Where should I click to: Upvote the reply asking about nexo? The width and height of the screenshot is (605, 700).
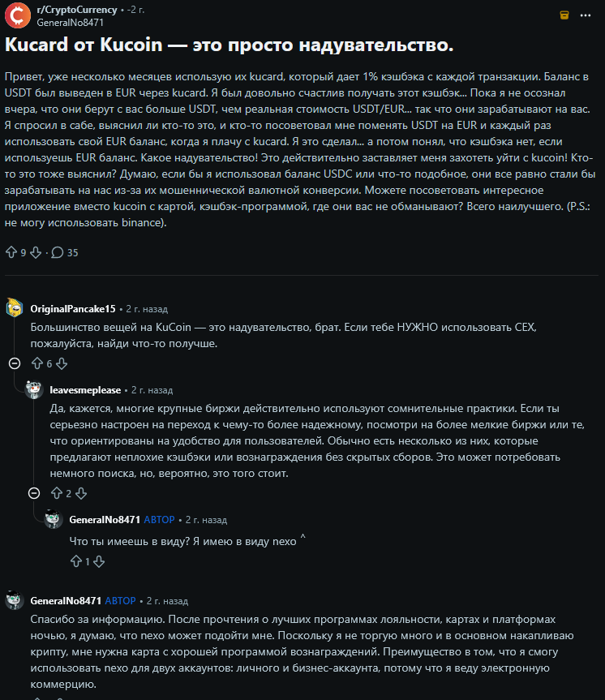(x=76, y=560)
